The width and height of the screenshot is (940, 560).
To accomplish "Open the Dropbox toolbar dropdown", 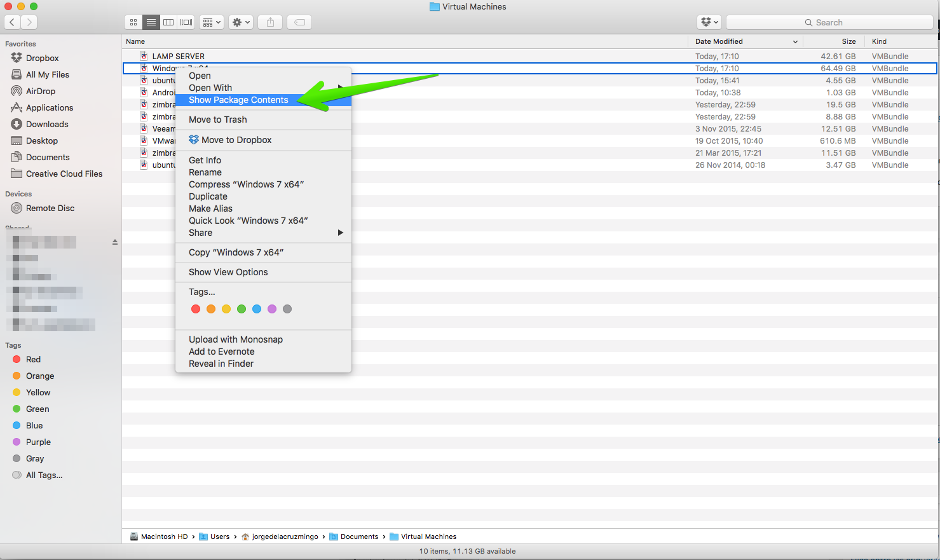I will [709, 22].
